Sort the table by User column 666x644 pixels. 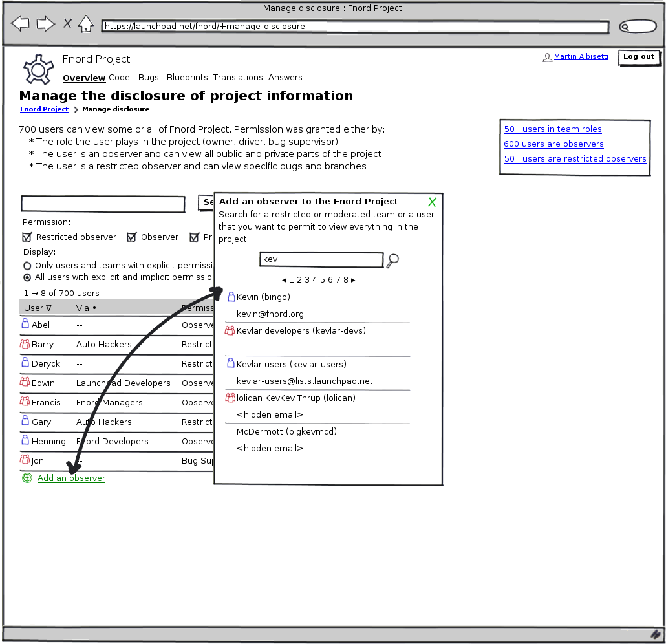(38, 308)
